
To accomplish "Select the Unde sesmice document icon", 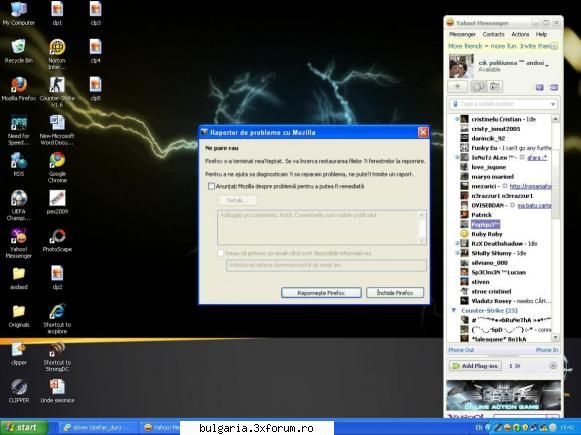I will pyautogui.click(x=57, y=392).
